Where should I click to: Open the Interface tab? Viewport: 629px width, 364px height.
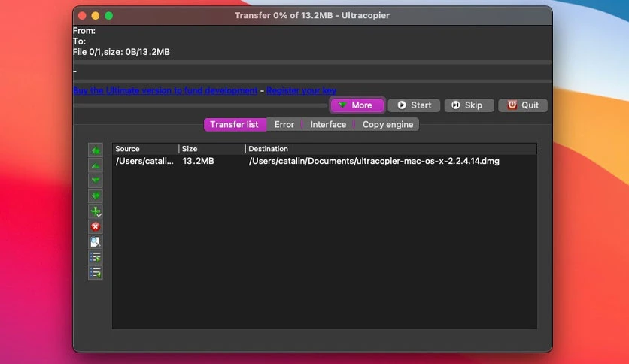(328, 124)
